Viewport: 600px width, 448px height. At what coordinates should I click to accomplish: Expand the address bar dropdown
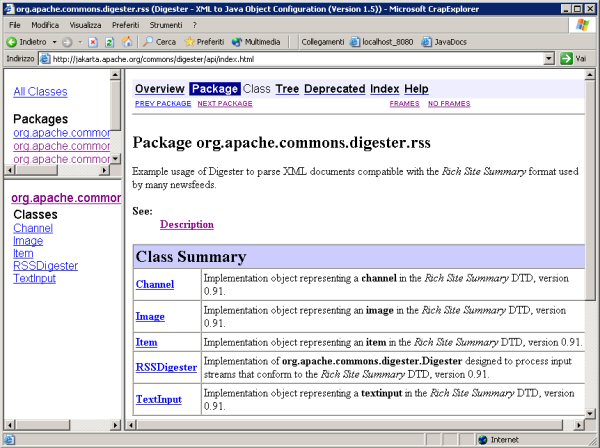(x=549, y=59)
